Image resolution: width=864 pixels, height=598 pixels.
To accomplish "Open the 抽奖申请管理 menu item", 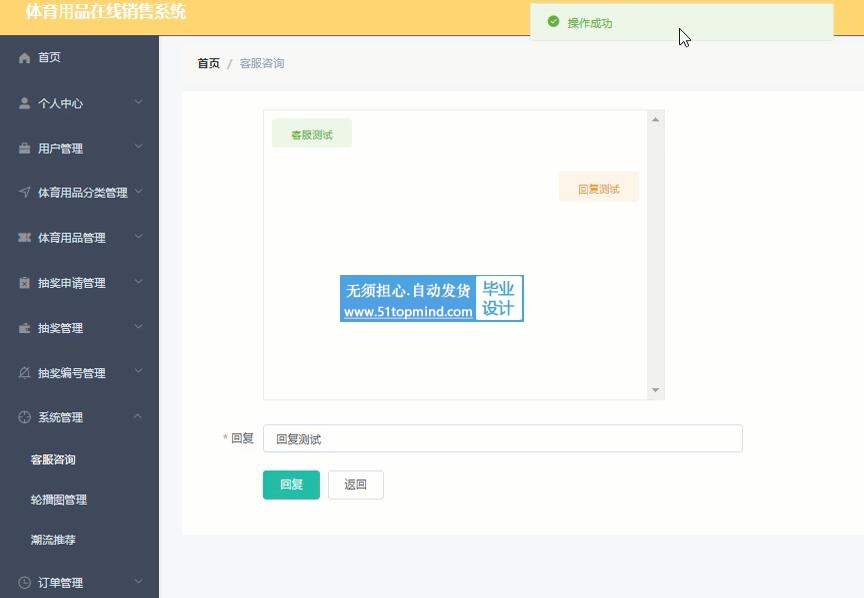I will tap(79, 283).
